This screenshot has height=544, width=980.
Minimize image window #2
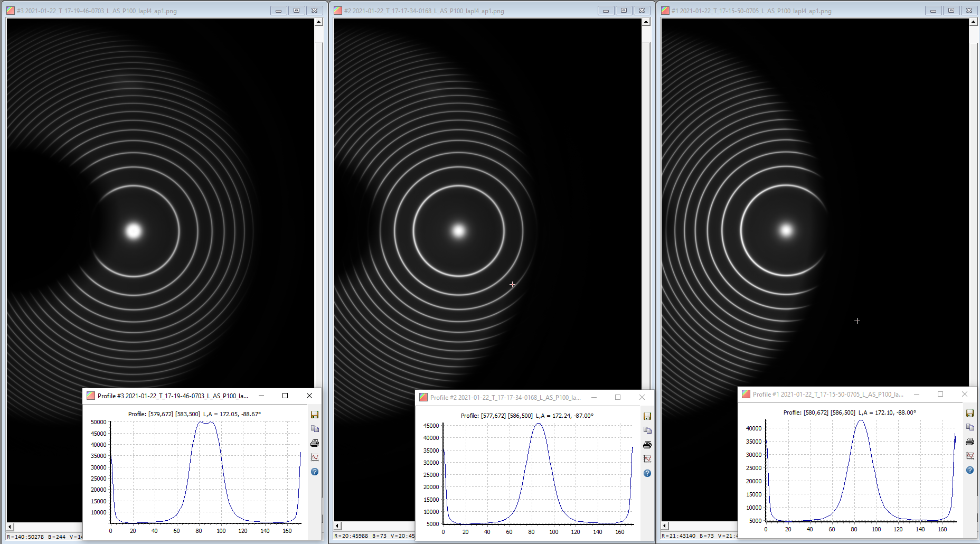(x=606, y=11)
